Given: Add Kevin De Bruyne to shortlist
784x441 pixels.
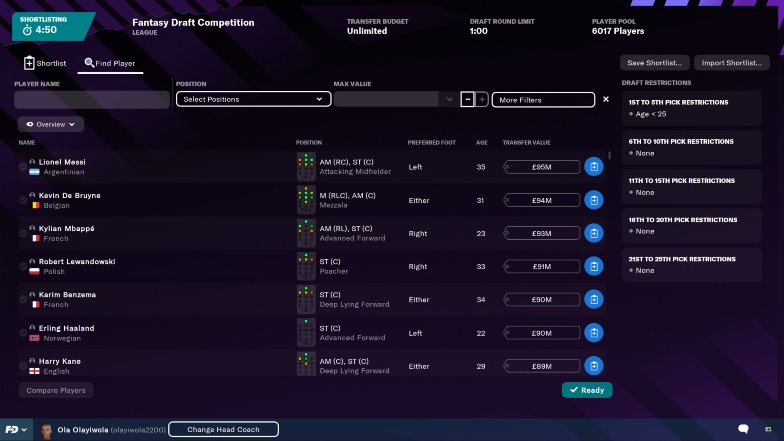Looking at the screenshot, I should [594, 200].
